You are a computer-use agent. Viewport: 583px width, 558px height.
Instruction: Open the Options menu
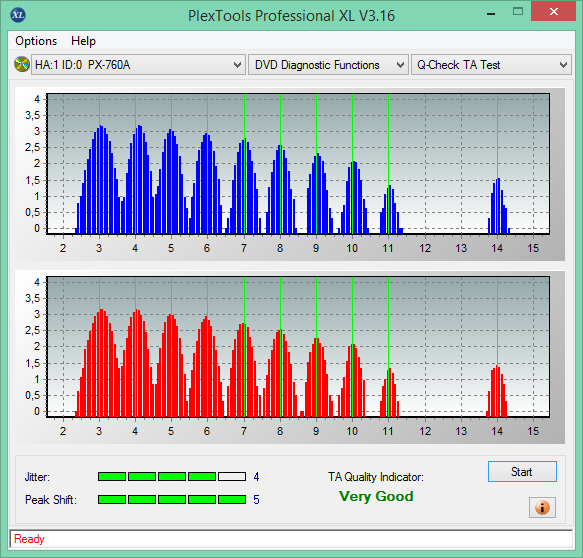point(36,41)
